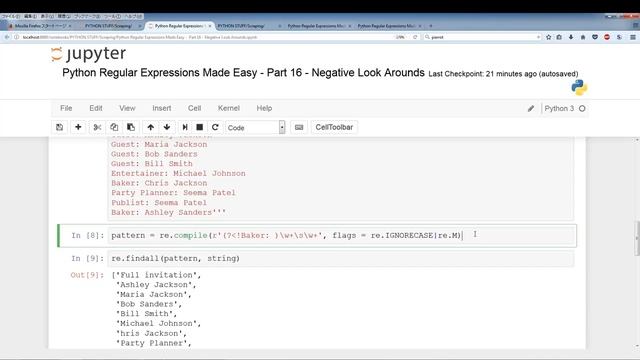Switch to the Mozilla Firefox start page tab
This screenshot has width=640, height=360.
[x=39, y=26]
